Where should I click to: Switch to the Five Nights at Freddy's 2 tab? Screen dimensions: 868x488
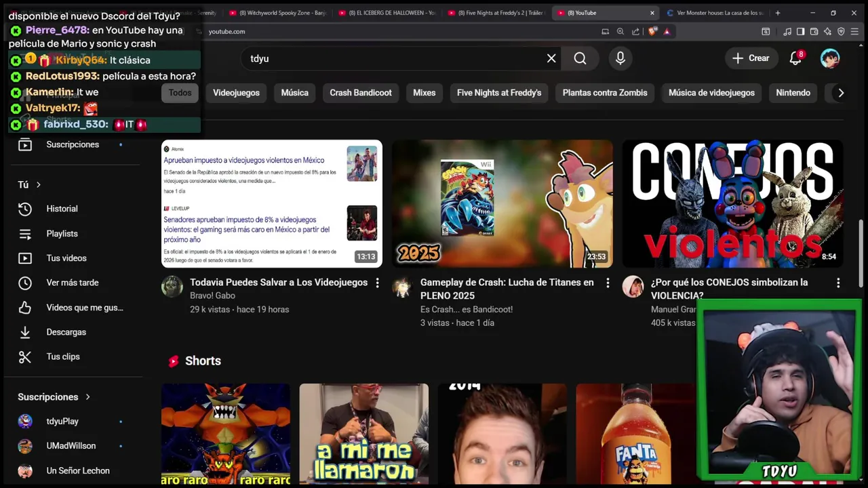pyautogui.click(x=497, y=12)
